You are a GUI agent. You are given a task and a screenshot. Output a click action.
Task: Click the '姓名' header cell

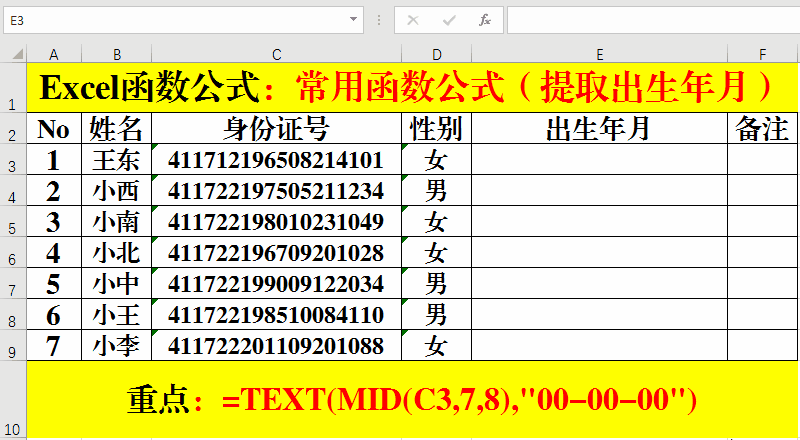[x=116, y=128]
